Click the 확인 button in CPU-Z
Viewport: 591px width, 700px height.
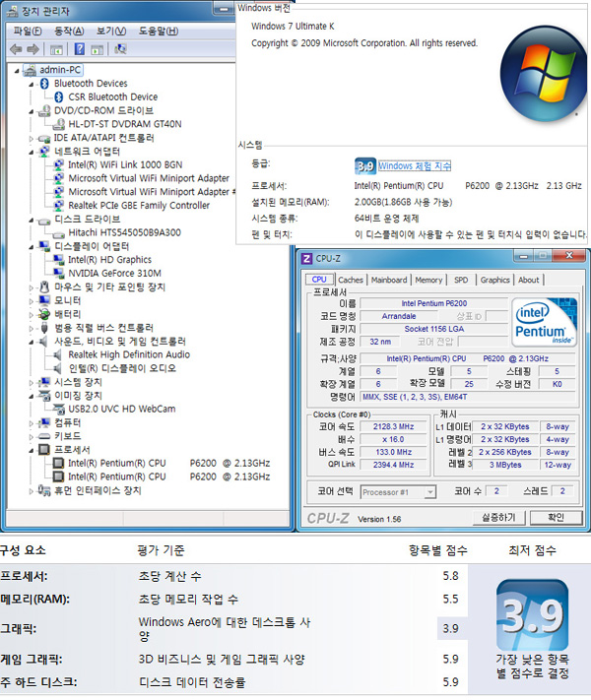(x=556, y=517)
